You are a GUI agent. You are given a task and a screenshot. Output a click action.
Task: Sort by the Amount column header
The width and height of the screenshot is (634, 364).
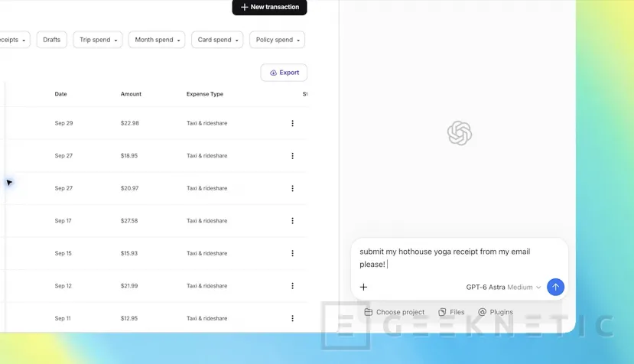131,94
